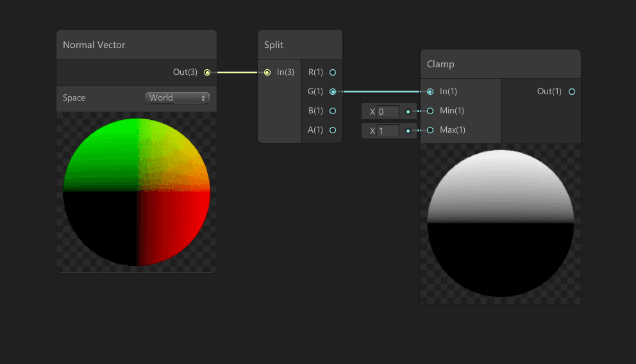
Task: Click the Clamp Out(1) output port
Action: point(572,92)
